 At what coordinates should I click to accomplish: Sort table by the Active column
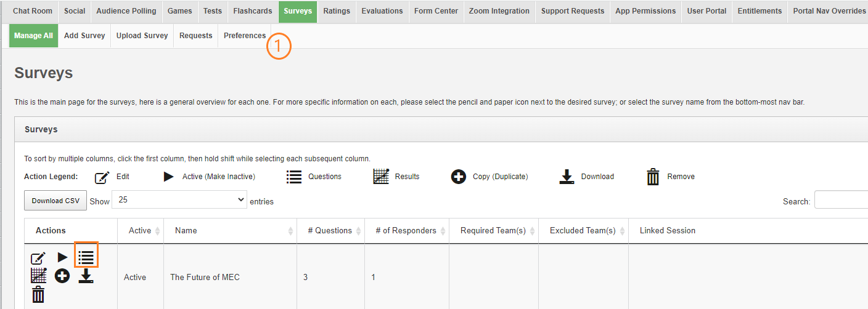(x=141, y=231)
